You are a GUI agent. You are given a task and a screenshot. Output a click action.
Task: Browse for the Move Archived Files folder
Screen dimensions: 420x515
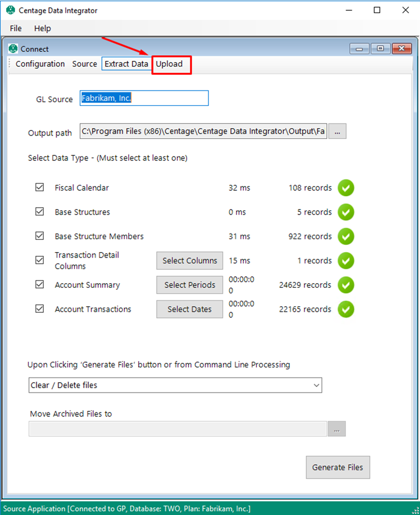(x=337, y=429)
